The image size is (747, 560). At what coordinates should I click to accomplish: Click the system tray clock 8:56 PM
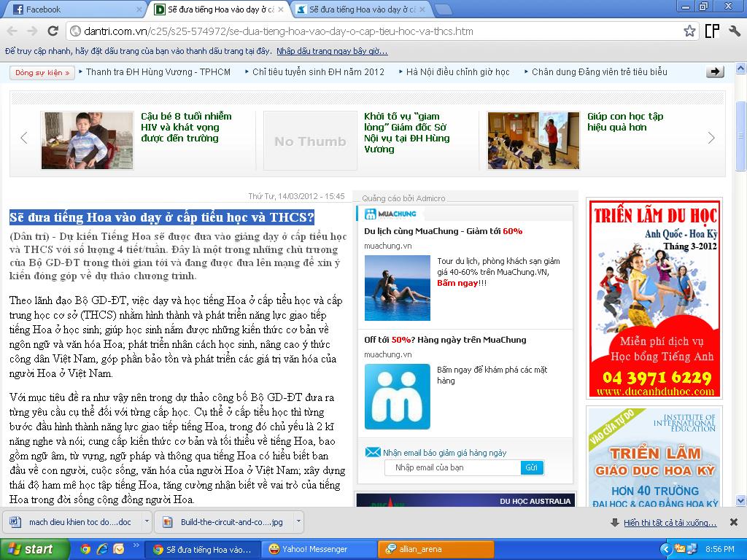[x=719, y=549]
